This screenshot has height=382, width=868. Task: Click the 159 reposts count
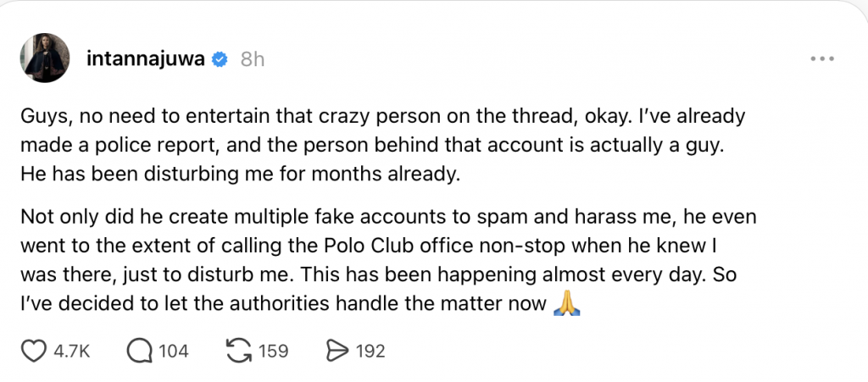pyautogui.click(x=273, y=351)
